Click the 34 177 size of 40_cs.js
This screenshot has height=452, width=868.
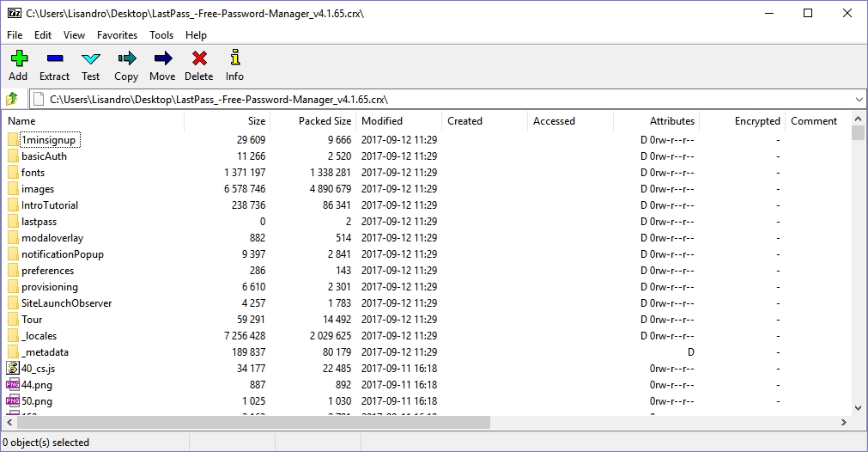click(x=251, y=369)
